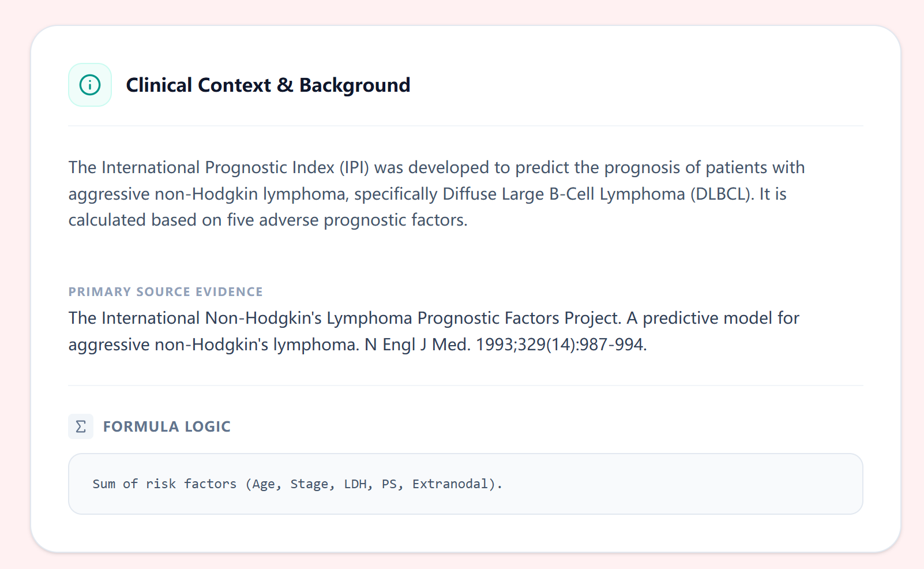Click the Clinical Context & Background heading
This screenshot has width=924, height=569.
coord(268,85)
